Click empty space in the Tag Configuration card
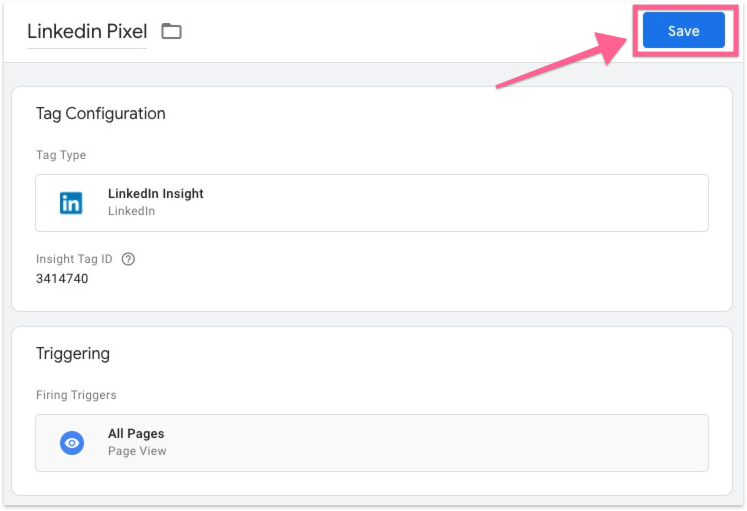 click(450, 270)
